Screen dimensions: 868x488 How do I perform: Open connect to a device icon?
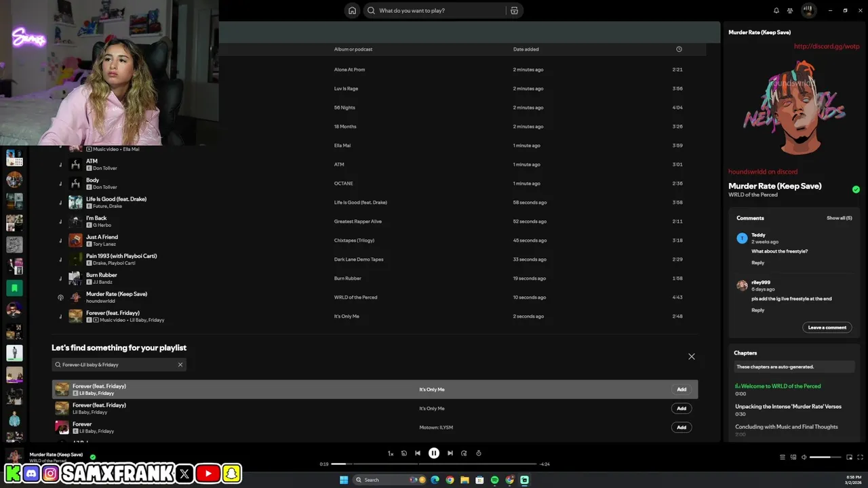coord(793,457)
